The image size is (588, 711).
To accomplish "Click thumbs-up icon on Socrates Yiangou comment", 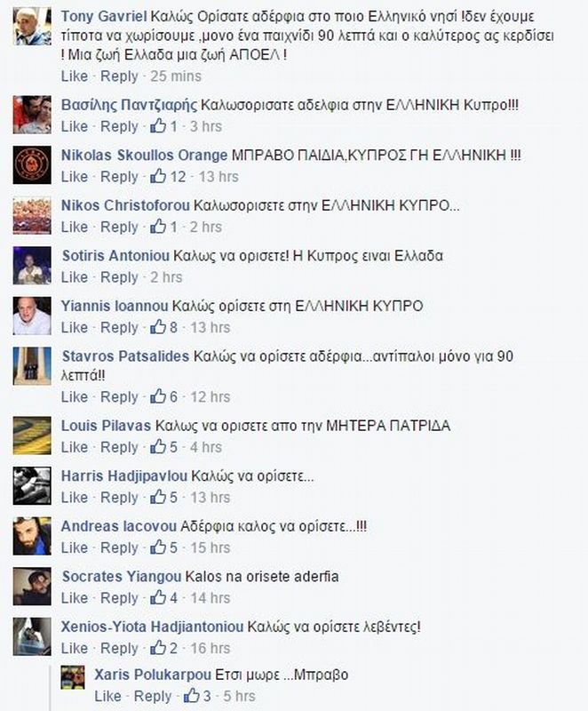I will click(158, 597).
